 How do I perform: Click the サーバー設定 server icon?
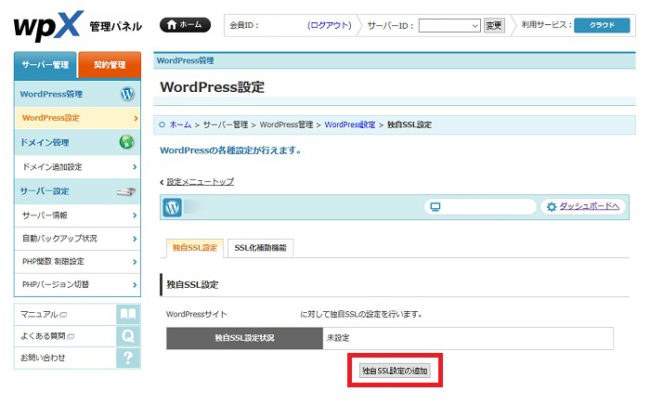[126, 191]
